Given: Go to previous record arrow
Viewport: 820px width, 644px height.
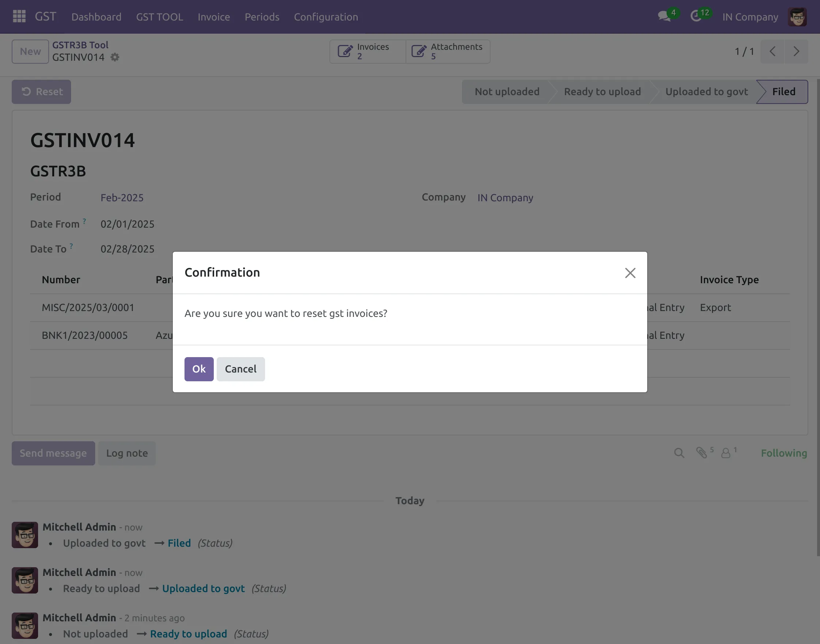Looking at the screenshot, I should point(772,52).
